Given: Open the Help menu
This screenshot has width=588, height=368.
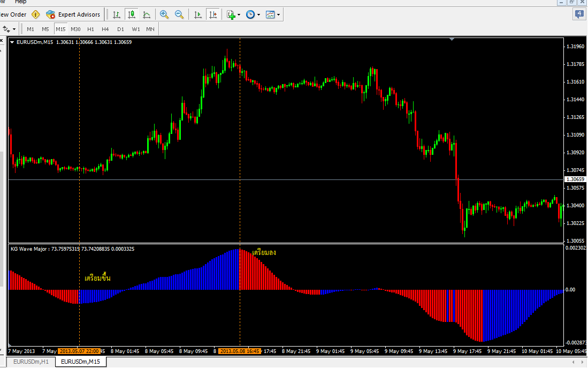Looking at the screenshot, I should point(21,2).
